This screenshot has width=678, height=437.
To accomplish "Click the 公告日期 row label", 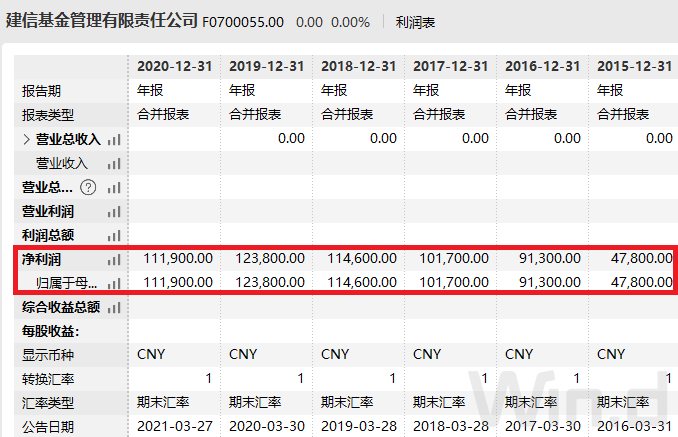I will (48, 427).
